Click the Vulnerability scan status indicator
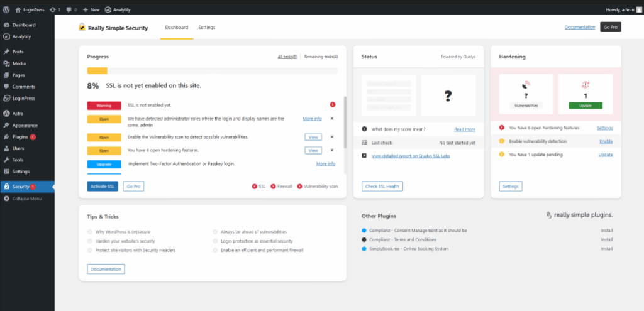The image size is (644, 311). click(318, 186)
